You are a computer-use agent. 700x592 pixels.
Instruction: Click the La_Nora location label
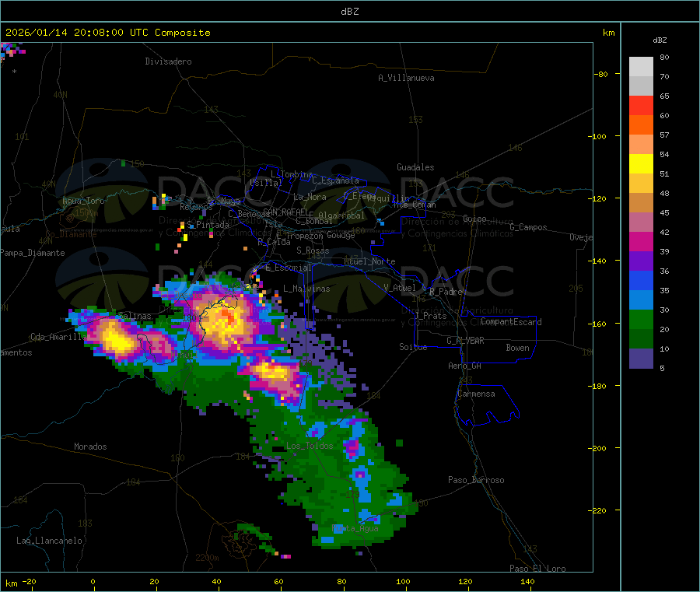pos(310,197)
